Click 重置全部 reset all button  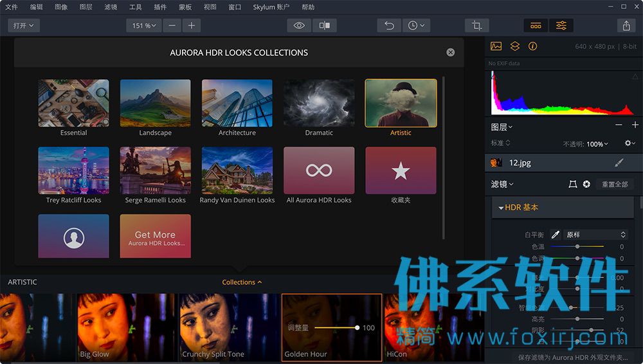[x=615, y=185]
